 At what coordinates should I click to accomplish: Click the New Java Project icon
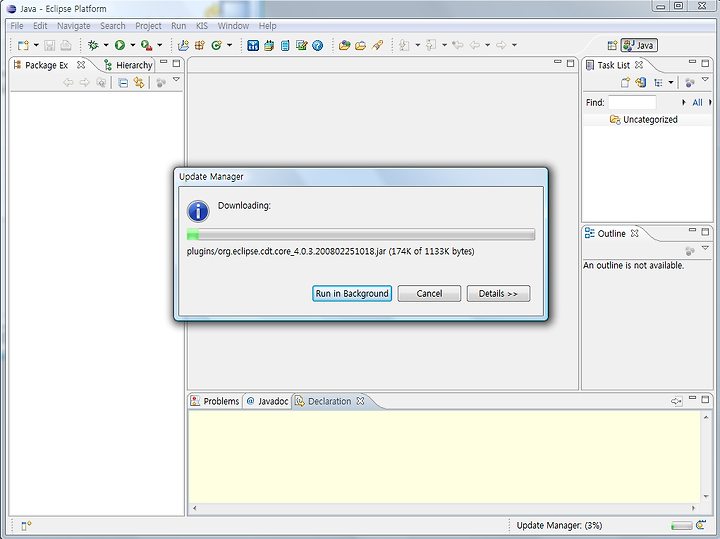[183, 45]
